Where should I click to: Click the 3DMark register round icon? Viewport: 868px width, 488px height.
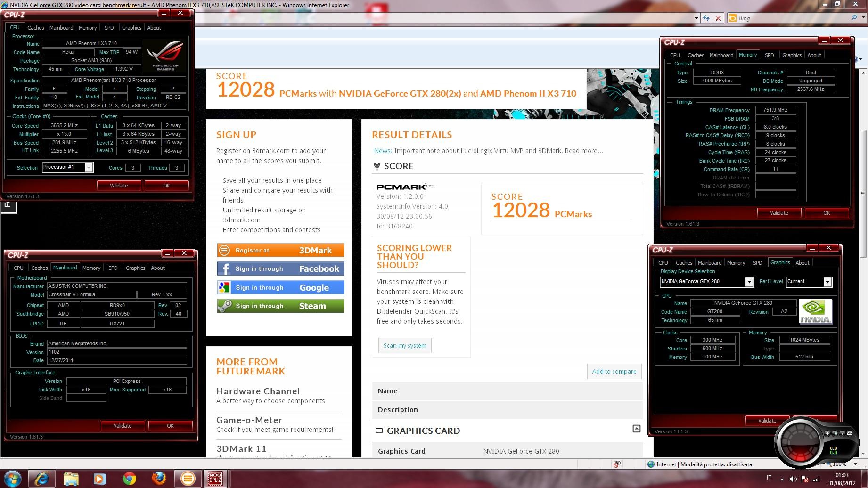click(225, 250)
